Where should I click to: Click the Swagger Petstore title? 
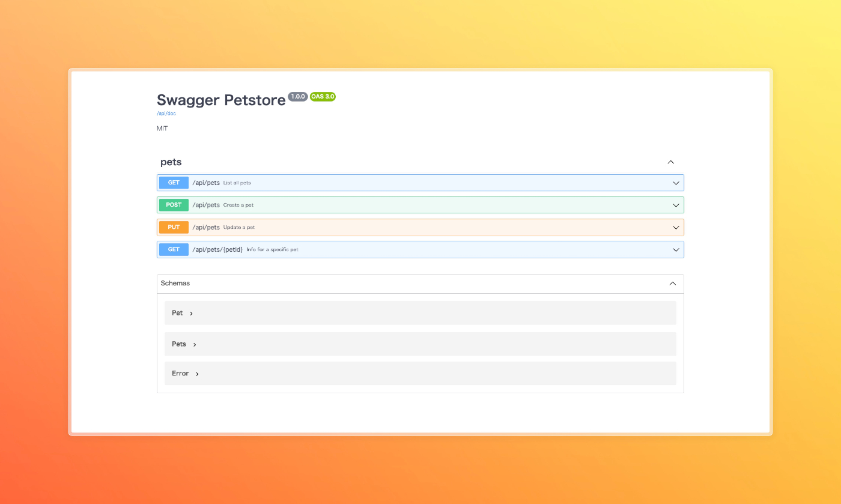coord(221,100)
